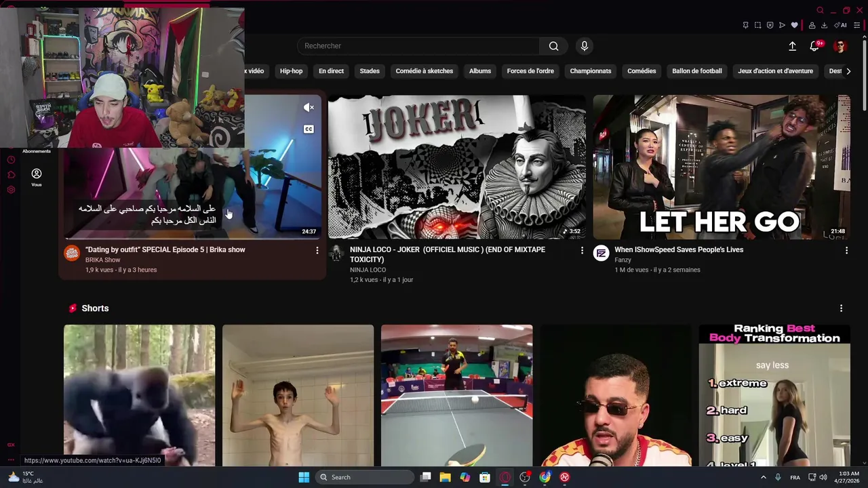Click the Rechercher search field

tap(418, 46)
